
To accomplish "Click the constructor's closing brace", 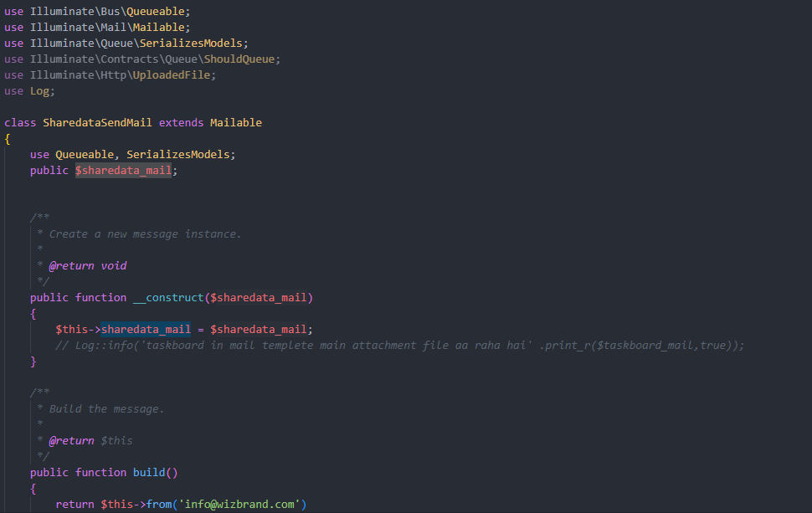I will pos(33,362).
